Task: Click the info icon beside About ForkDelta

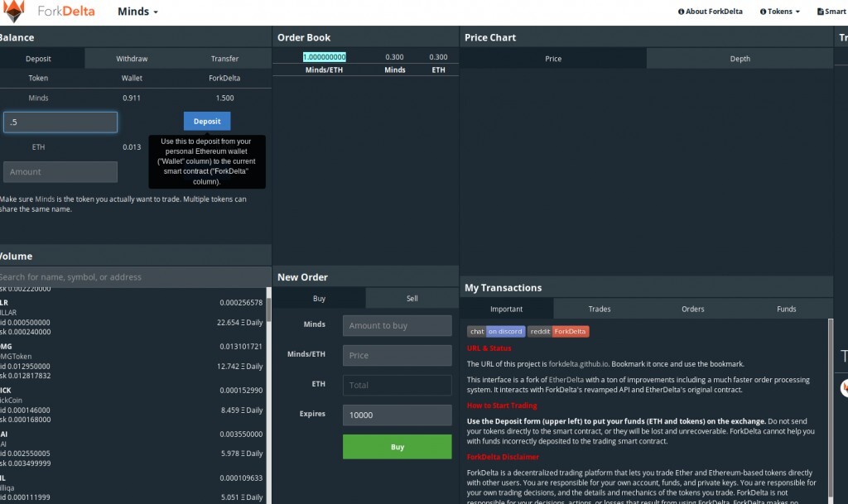Action: pos(681,12)
